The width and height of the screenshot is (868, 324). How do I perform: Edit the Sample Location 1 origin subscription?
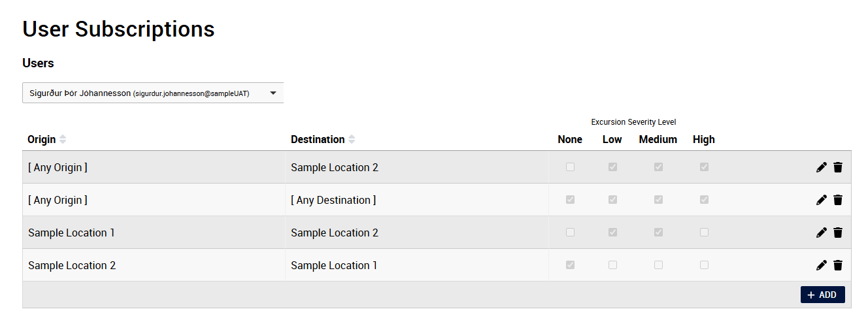(822, 233)
